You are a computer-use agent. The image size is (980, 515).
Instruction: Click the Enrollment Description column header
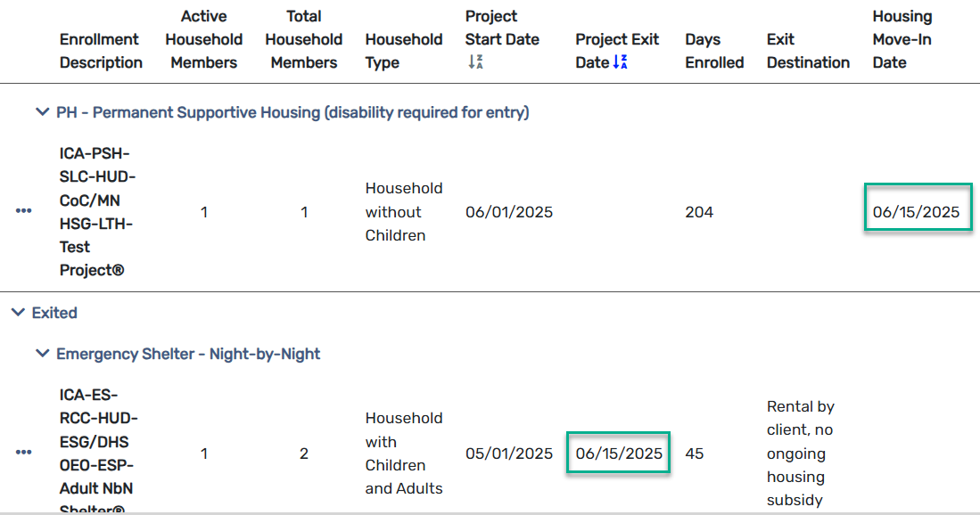click(x=101, y=51)
